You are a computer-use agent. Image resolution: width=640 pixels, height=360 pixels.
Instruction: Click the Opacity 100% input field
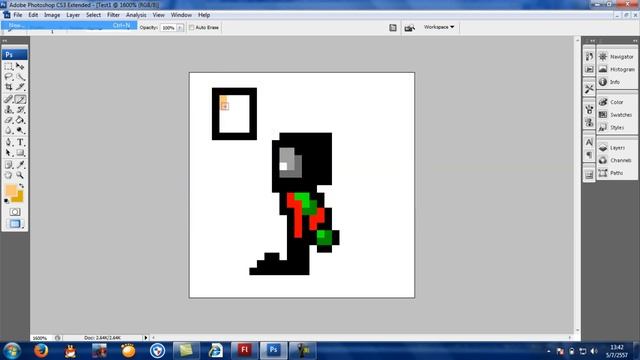coord(168,28)
